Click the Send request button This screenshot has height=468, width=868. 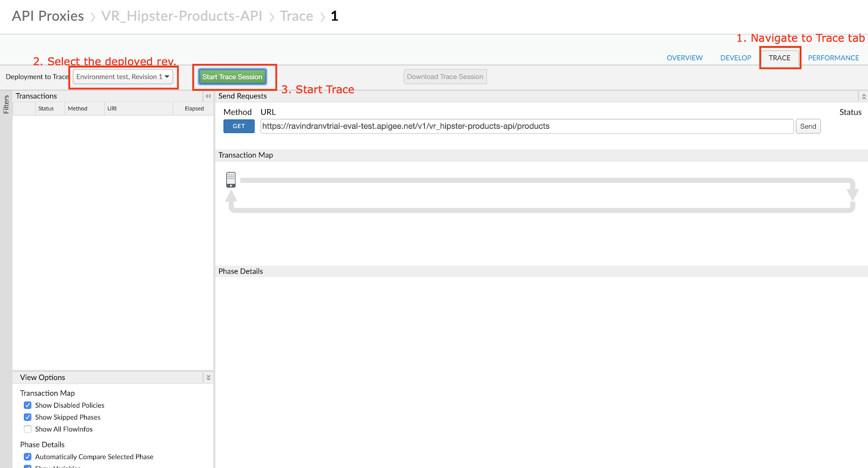[808, 127]
